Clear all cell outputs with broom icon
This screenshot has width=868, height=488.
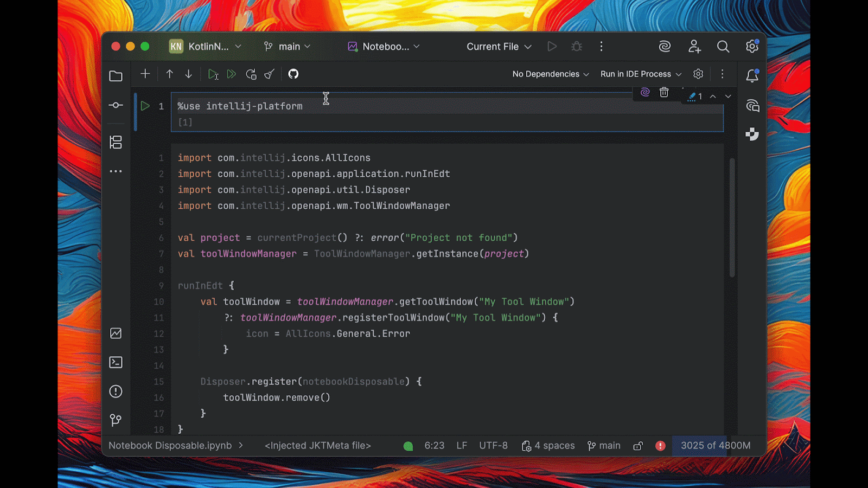[270, 74]
